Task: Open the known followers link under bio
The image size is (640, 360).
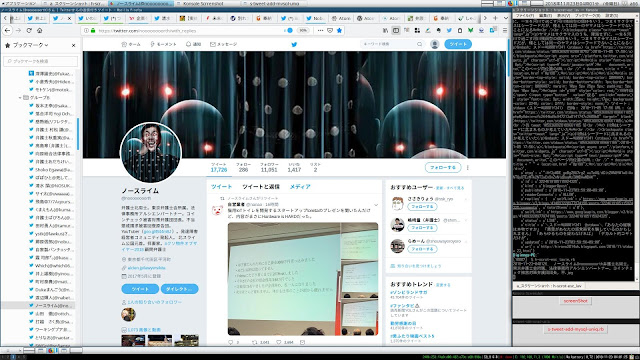Action: (154, 302)
